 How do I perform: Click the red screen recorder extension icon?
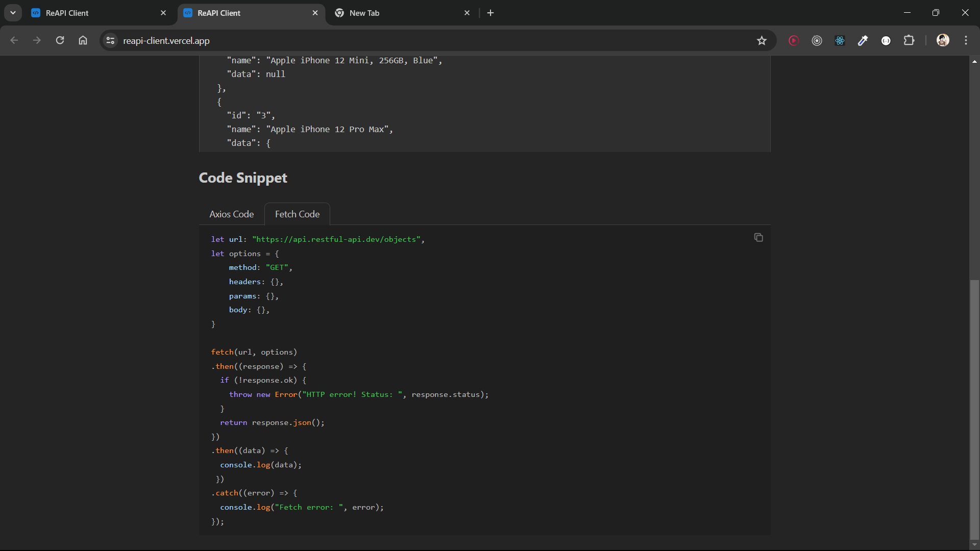793,41
